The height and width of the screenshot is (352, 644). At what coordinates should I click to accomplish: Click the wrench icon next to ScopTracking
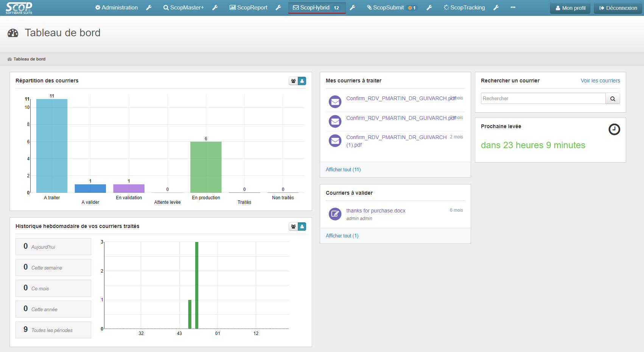(496, 8)
